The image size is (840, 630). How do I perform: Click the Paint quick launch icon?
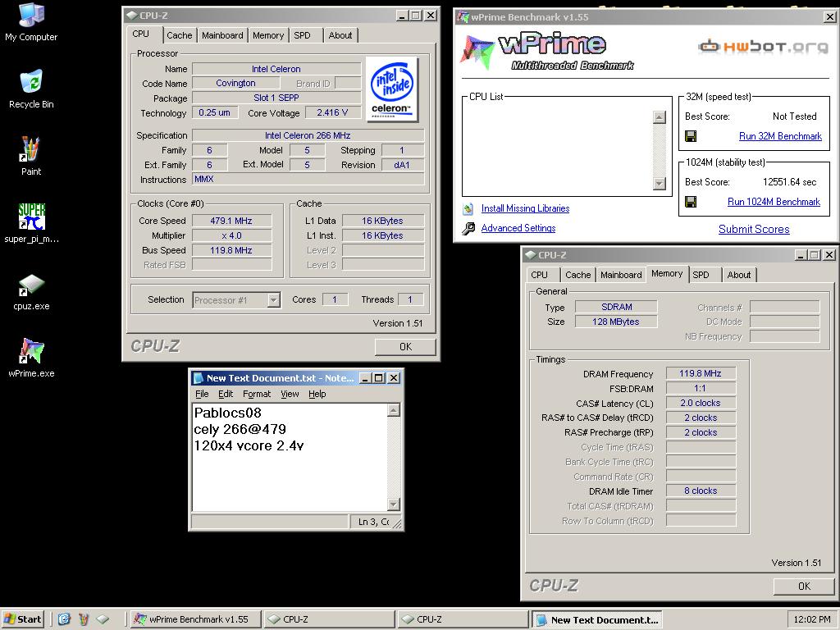point(84,619)
